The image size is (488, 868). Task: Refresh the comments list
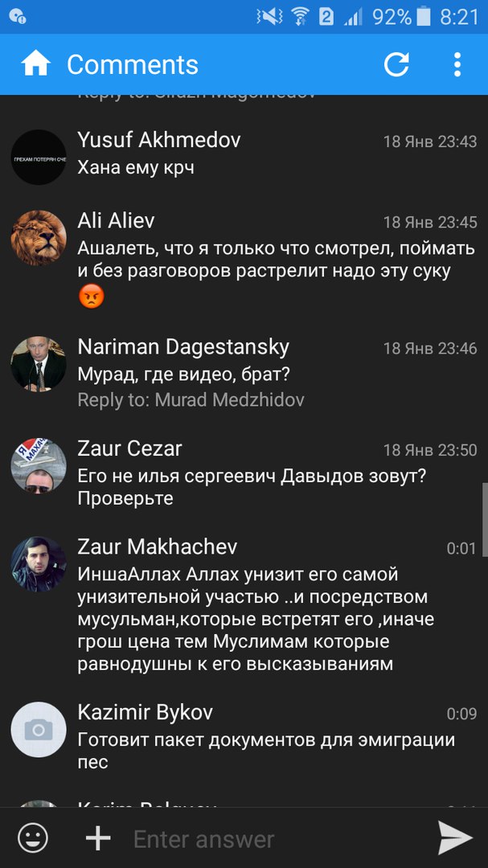coord(396,65)
